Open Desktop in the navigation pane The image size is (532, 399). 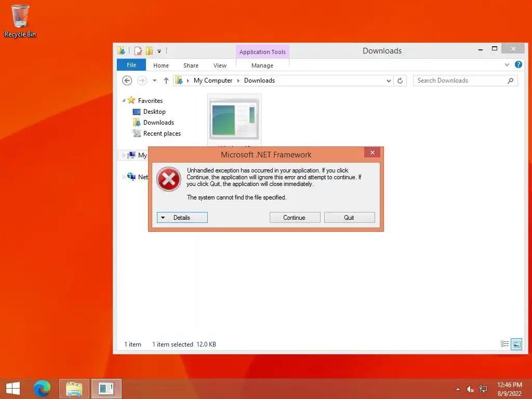(154, 112)
